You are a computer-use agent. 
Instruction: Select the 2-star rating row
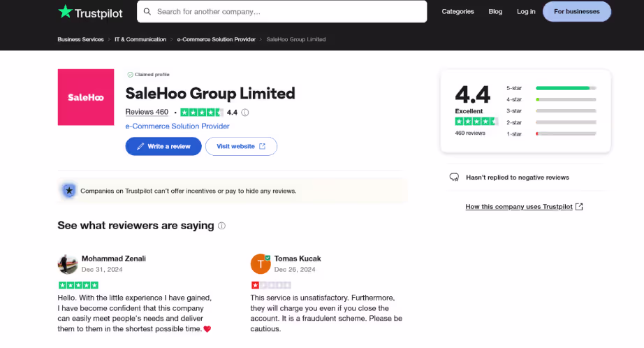(551, 122)
